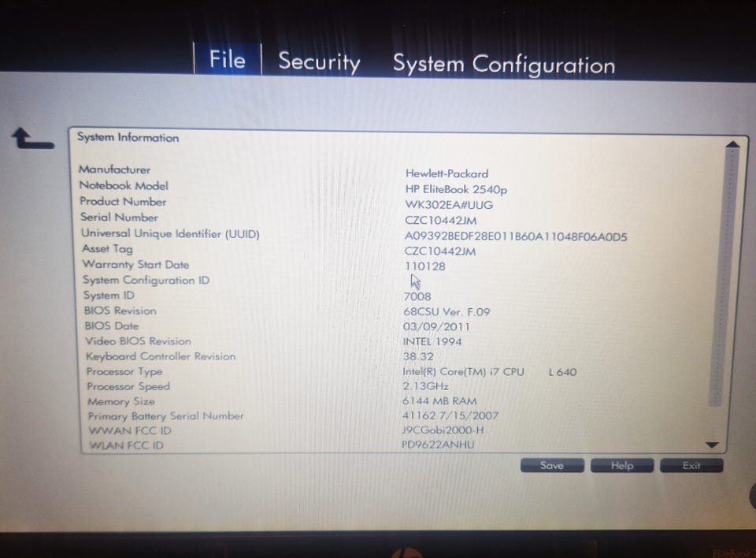756x558 pixels.
Task: Click the UUID value A09392BEDF28E011B60A11048F06A0D5
Action: (516, 236)
